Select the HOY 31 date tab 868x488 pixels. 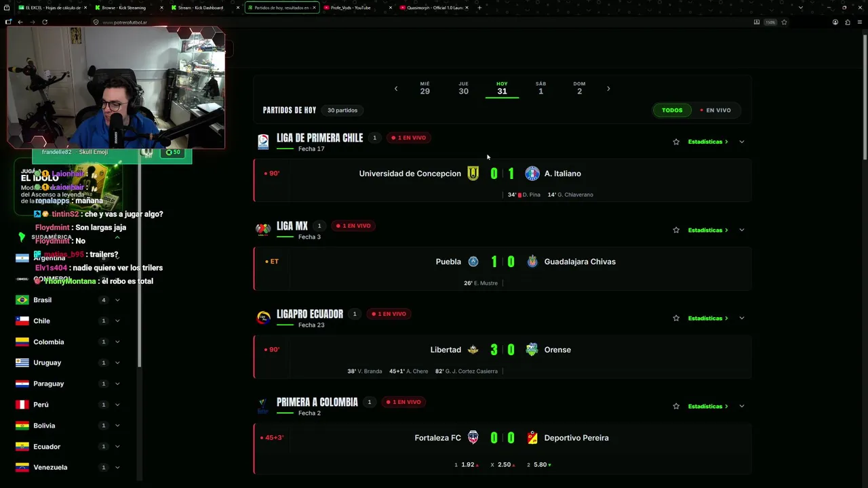(x=502, y=88)
